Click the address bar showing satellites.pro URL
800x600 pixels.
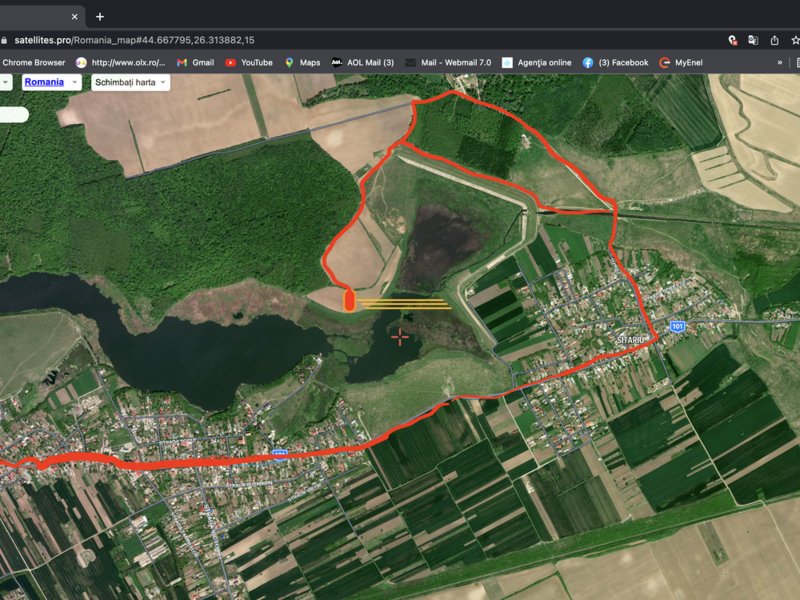pyautogui.click(x=300, y=40)
